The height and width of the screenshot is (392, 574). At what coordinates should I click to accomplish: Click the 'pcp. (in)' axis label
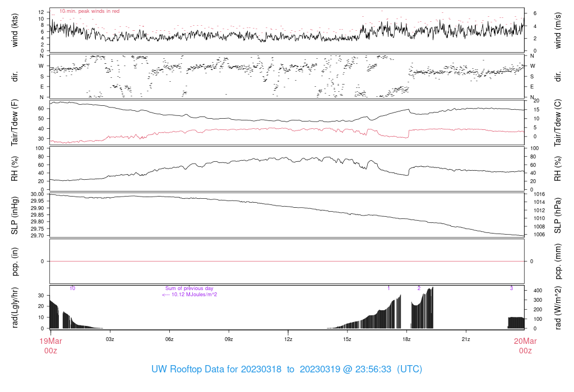click(15, 262)
